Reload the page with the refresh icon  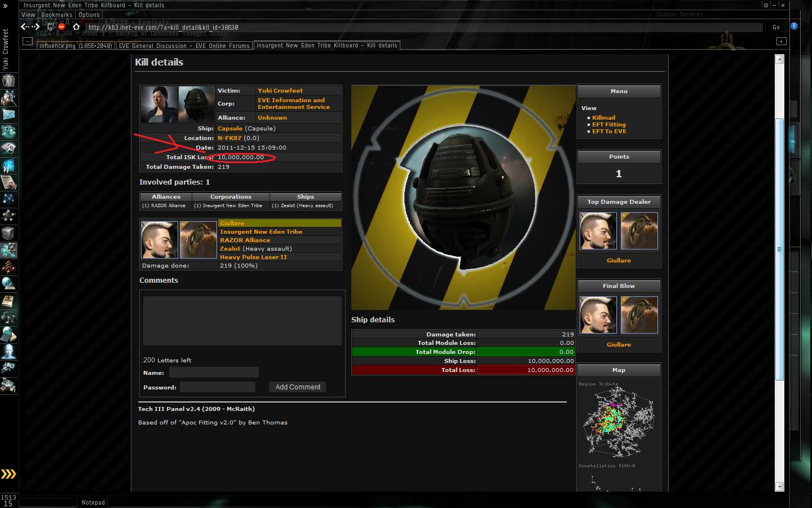tap(50, 27)
